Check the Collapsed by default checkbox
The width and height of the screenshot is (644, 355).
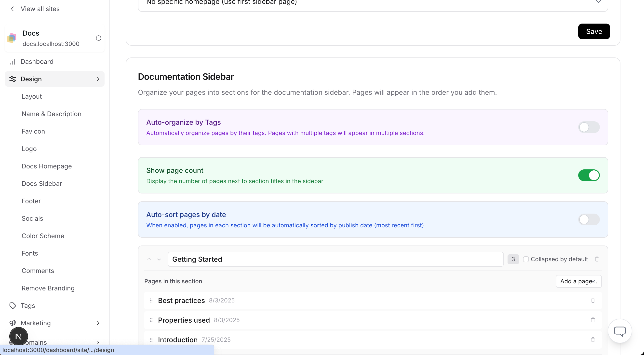pos(526,259)
